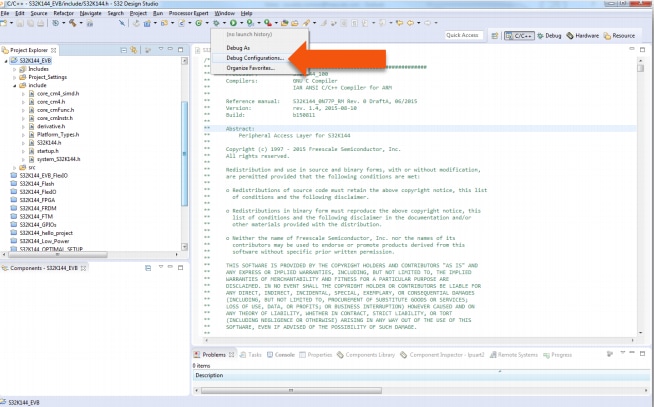The image size is (654, 407).
Task: Choose Organize Favorites... from dropdown
Action: [x=251, y=67]
